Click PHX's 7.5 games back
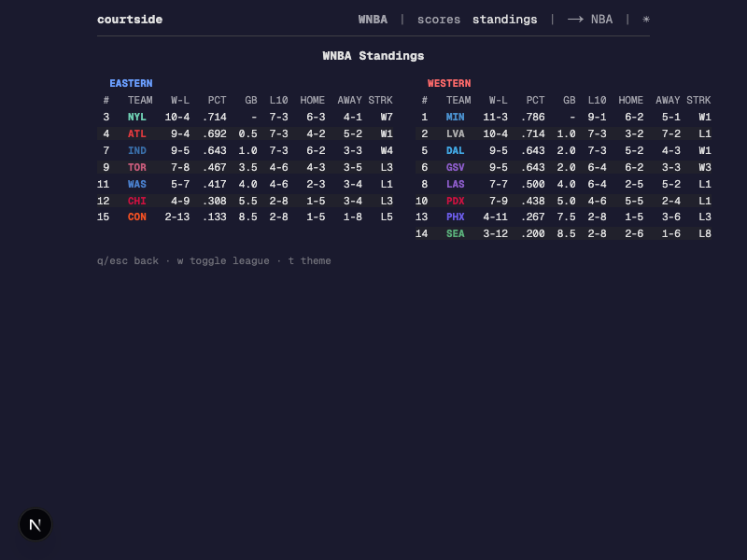747x560 pixels. click(567, 217)
